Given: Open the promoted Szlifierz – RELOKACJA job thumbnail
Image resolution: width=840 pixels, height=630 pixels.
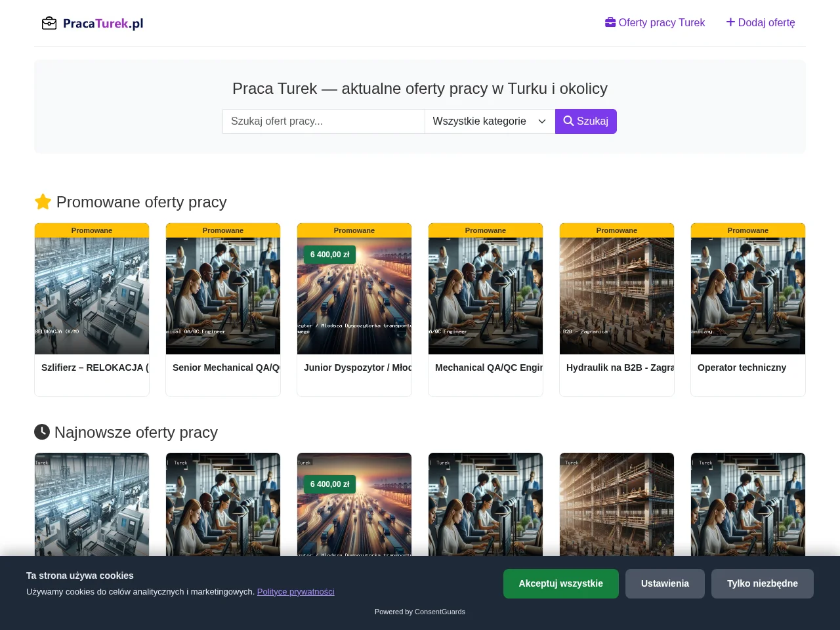Looking at the screenshot, I should tap(92, 296).
